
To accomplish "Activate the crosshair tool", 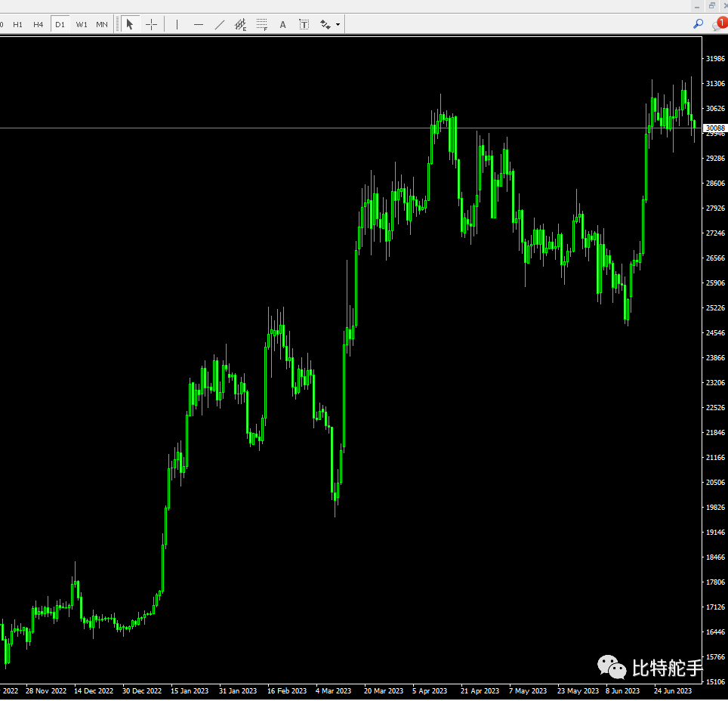I will [x=151, y=24].
